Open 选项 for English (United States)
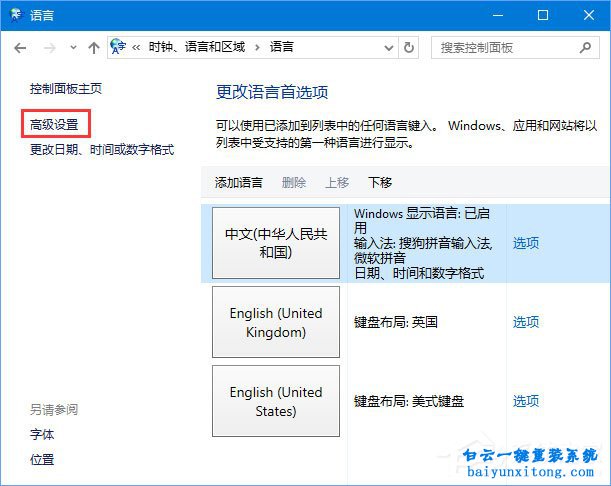Viewport: 611px width, 486px height. 526,401
